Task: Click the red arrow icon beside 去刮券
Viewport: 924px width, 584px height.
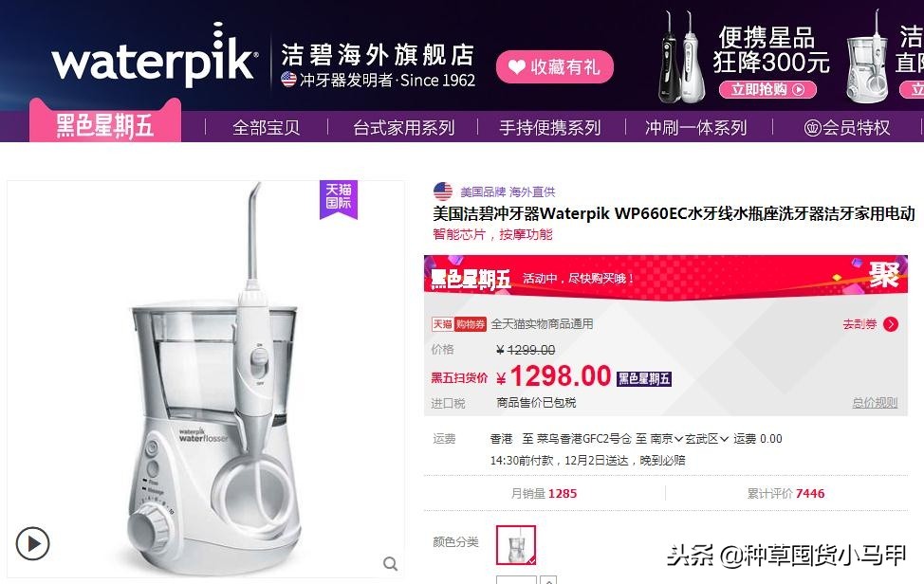Action: click(x=891, y=324)
